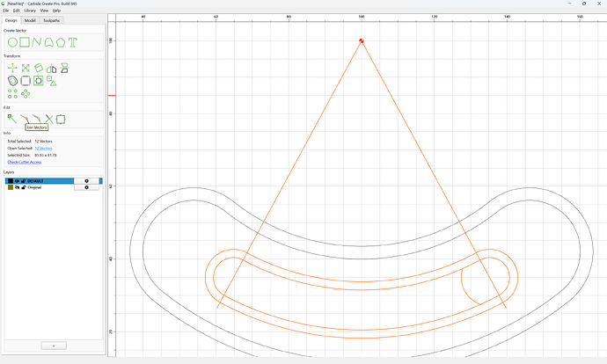Switch to the Toolpaths tab
Image resolution: width=607 pixels, height=364 pixels.
pos(51,20)
